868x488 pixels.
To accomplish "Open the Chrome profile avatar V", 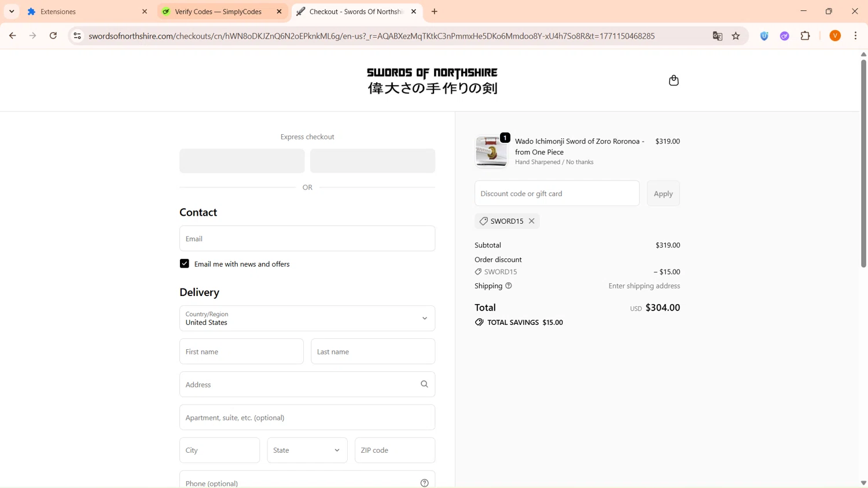I will [835, 36].
